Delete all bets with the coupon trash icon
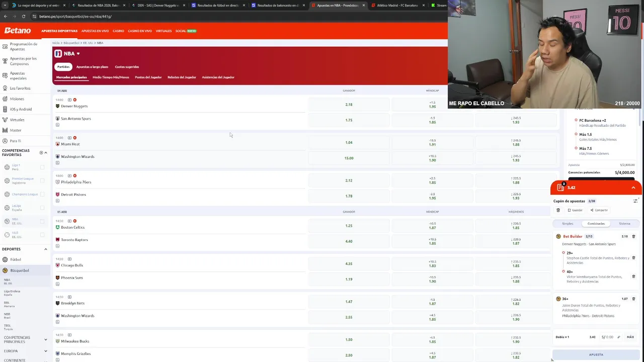Screen dimensions: 644x362 [x=558, y=210]
